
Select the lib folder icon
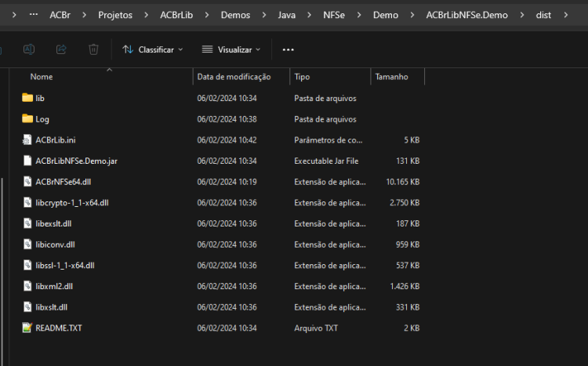click(27, 98)
